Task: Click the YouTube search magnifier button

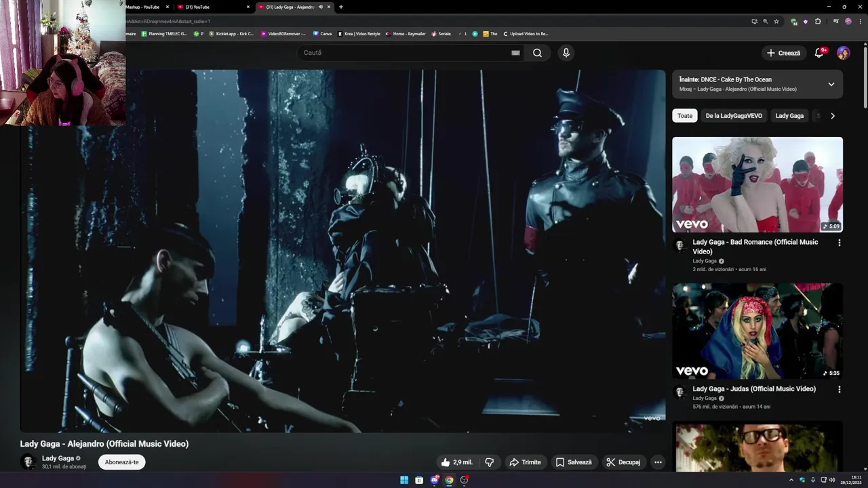Action: coord(537,53)
